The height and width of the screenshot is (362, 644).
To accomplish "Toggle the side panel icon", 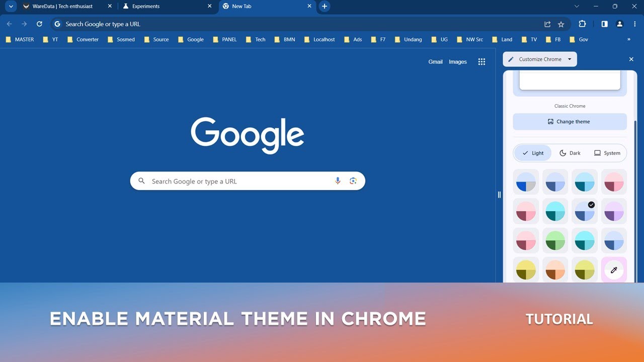I will pyautogui.click(x=605, y=24).
